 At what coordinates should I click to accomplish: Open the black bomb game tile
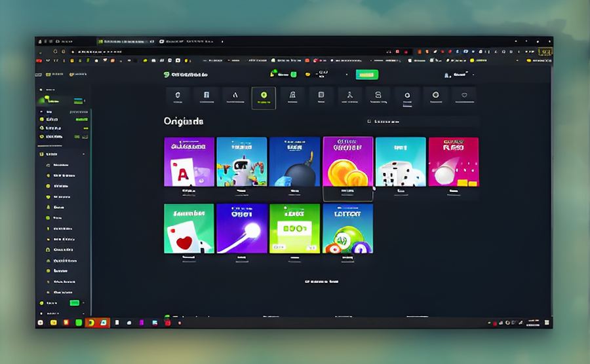[x=294, y=162]
